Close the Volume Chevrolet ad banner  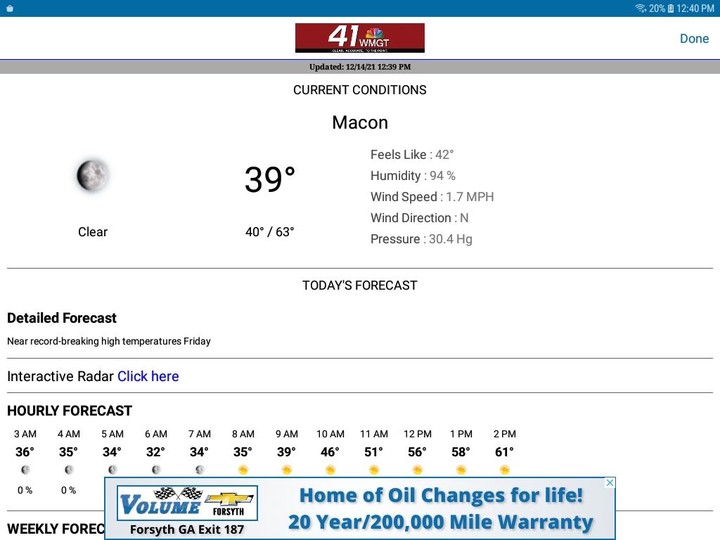click(x=610, y=483)
